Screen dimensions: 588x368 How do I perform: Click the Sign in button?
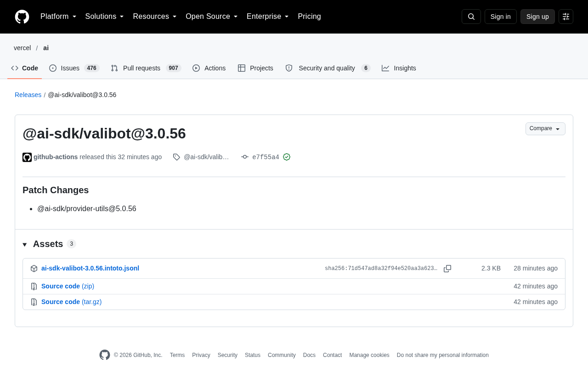tap(501, 17)
